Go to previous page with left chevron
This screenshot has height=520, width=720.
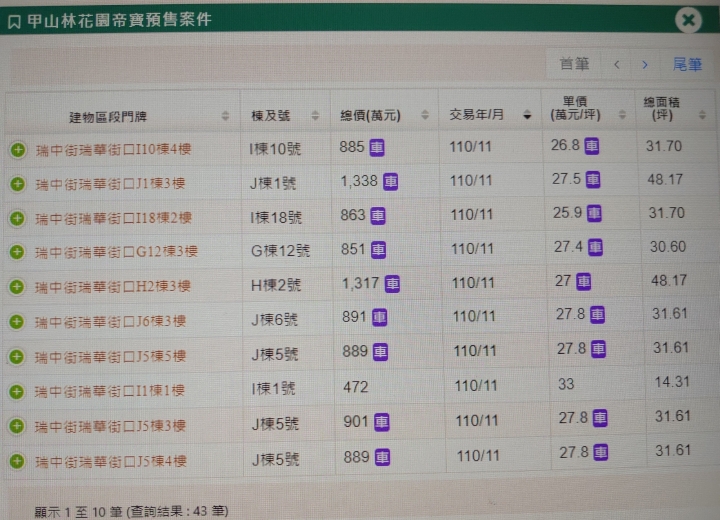point(617,65)
